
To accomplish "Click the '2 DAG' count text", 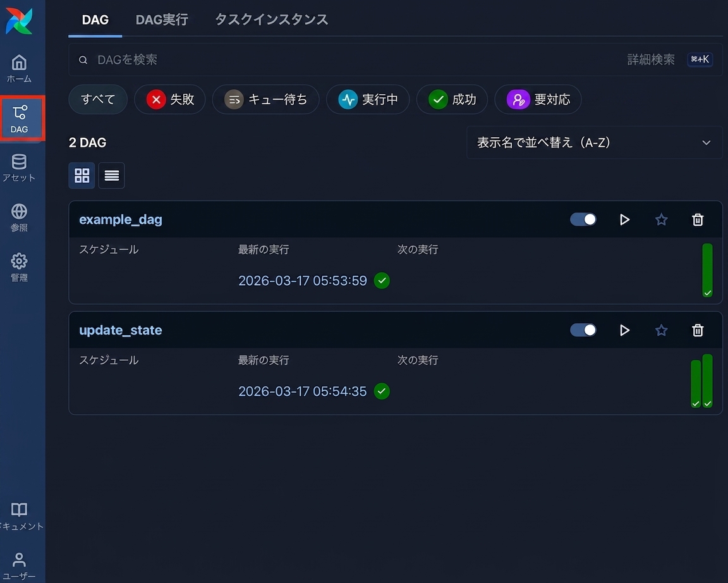I will [x=88, y=143].
